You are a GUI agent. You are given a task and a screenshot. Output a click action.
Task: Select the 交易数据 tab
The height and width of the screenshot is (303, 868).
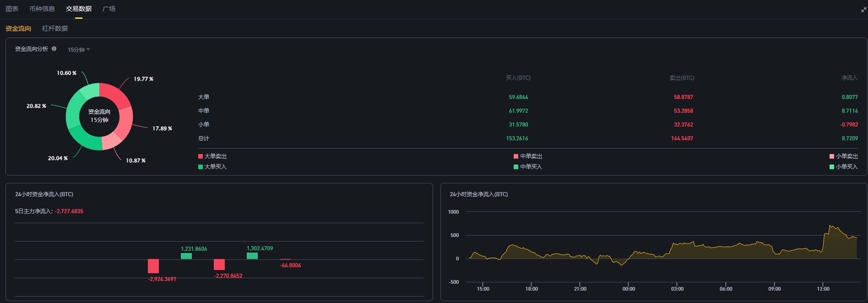coord(79,9)
